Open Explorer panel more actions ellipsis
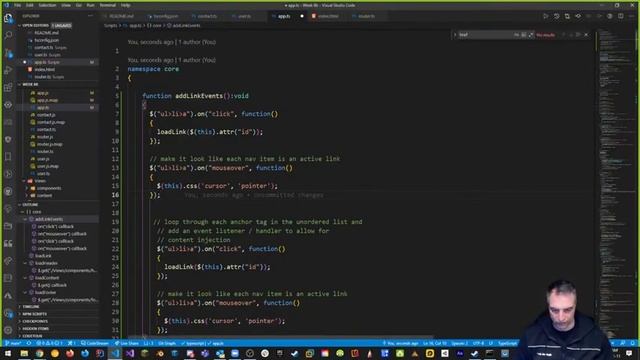Image resolution: width=640 pixels, height=360 pixels. click(x=90, y=16)
